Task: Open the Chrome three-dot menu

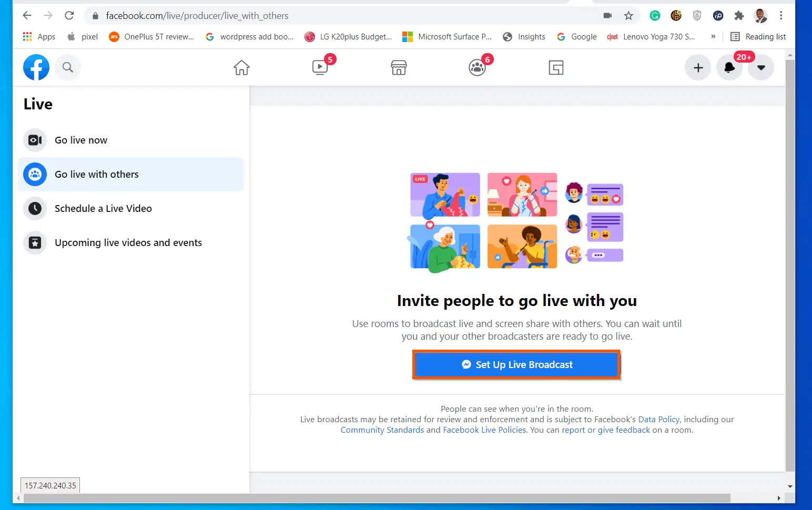Action: click(781, 16)
